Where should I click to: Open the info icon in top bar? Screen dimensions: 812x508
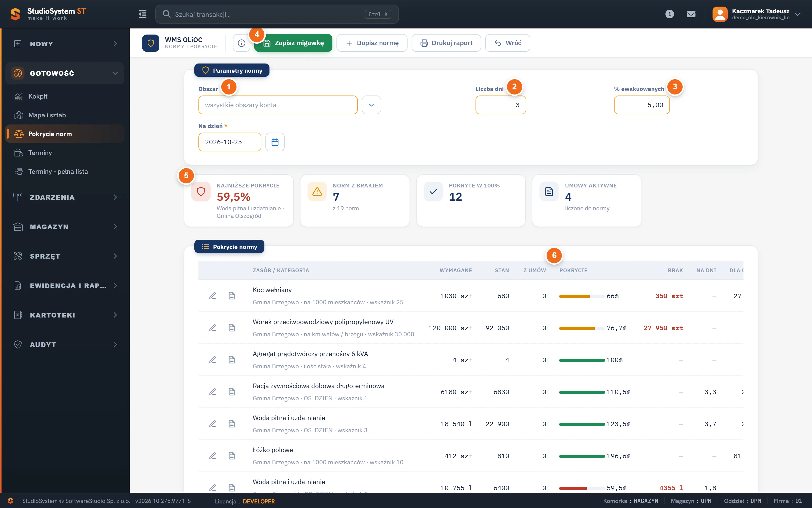[x=669, y=14]
